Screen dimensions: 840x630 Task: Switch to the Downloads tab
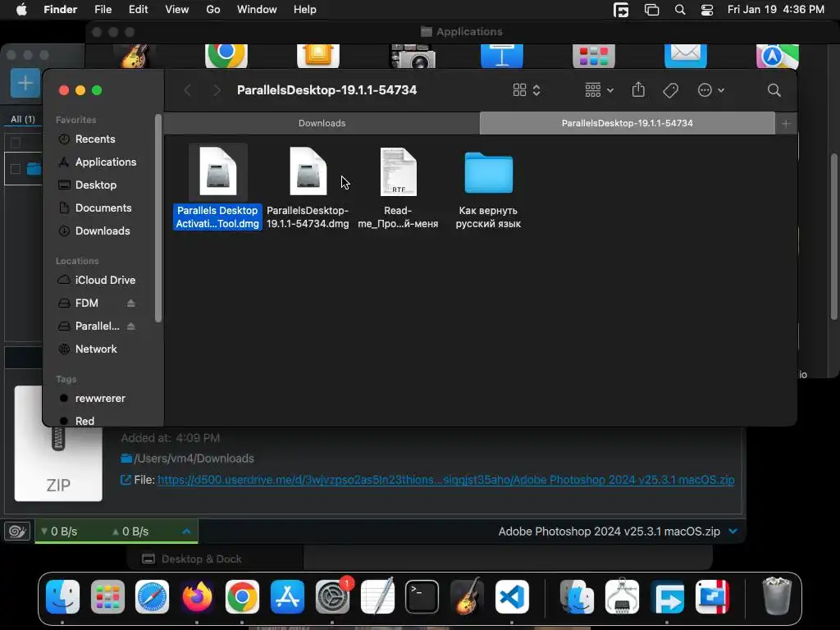click(322, 123)
